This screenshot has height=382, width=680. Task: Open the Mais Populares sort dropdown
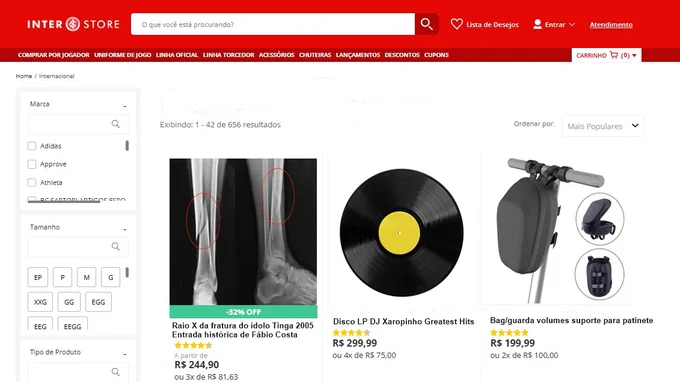pos(603,126)
